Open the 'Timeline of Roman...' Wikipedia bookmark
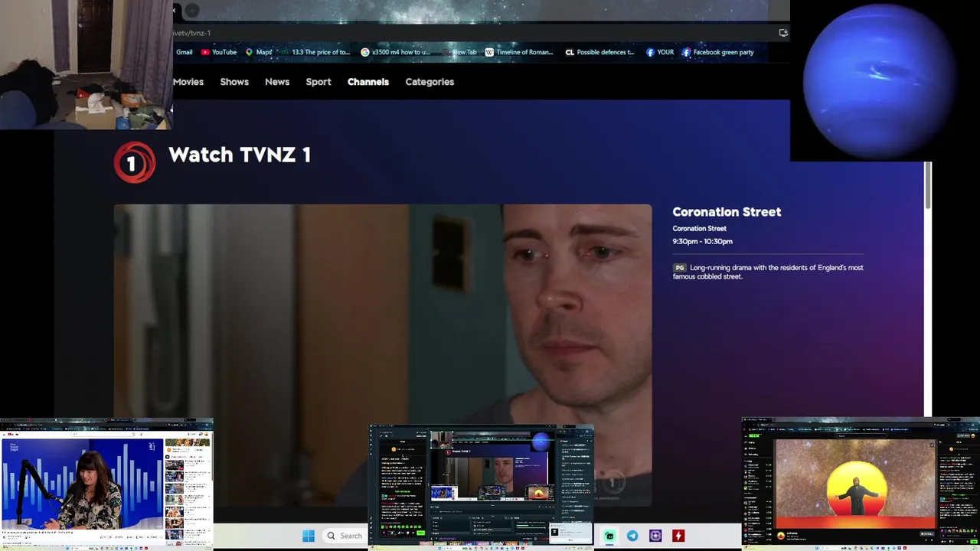 (x=519, y=52)
